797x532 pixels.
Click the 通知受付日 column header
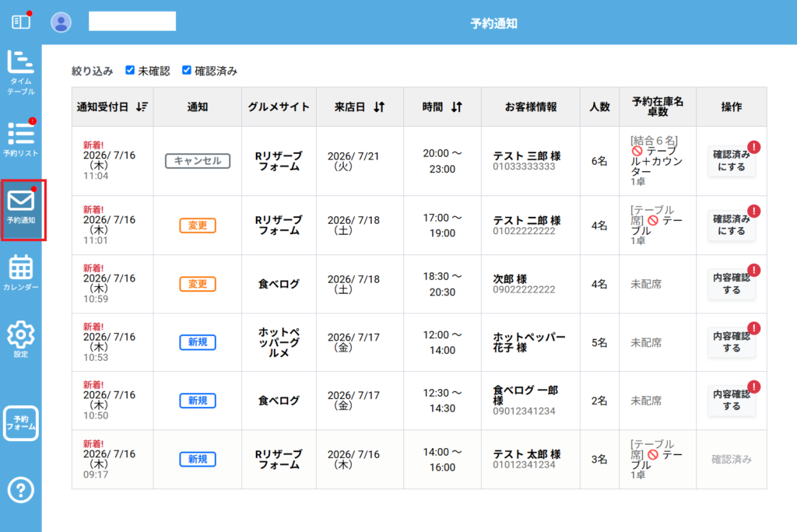(112, 107)
